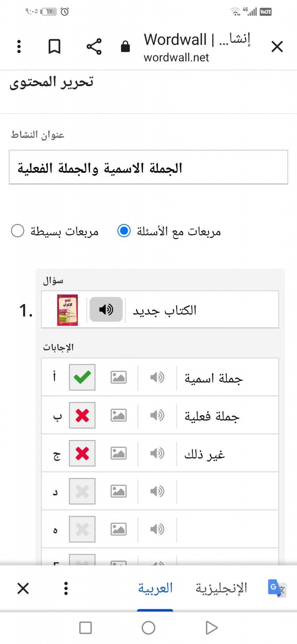This screenshot has width=297, height=644.
Task: Tap the share icon in the browser bar
Action: click(x=94, y=46)
